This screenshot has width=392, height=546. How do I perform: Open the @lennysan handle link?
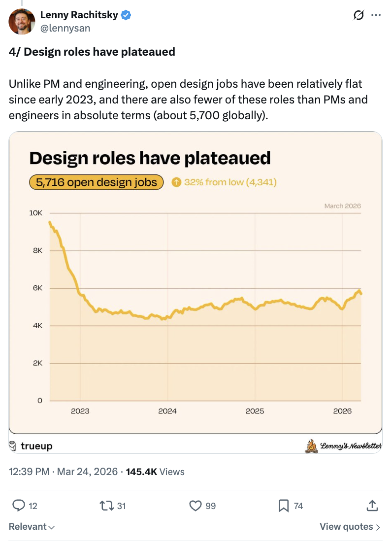point(65,28)
